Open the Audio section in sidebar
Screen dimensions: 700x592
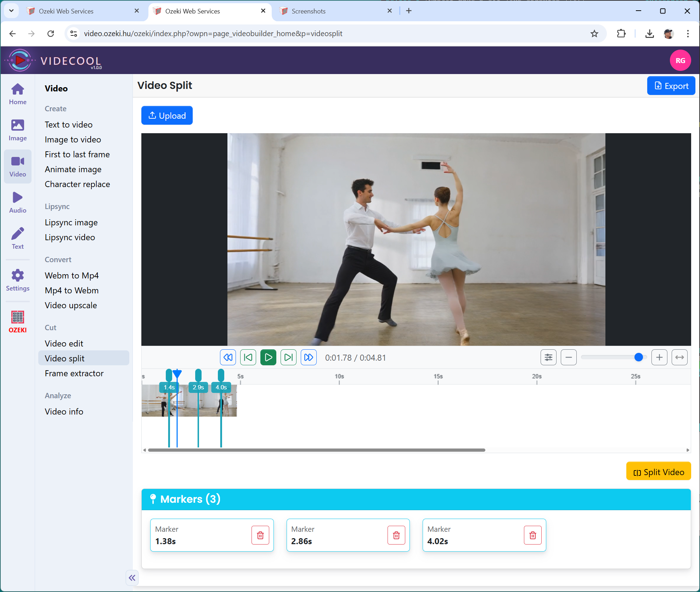point(17,202)
